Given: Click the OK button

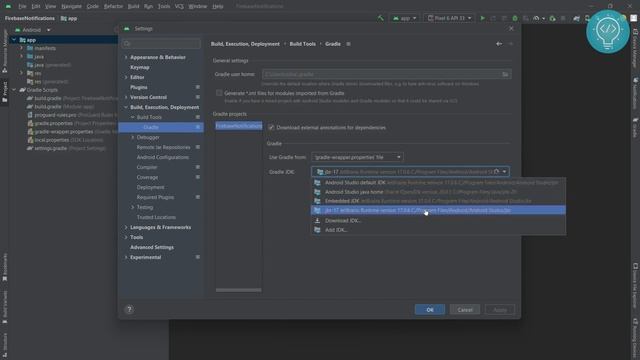Looking at the screenshot, I should pos(430,309).
